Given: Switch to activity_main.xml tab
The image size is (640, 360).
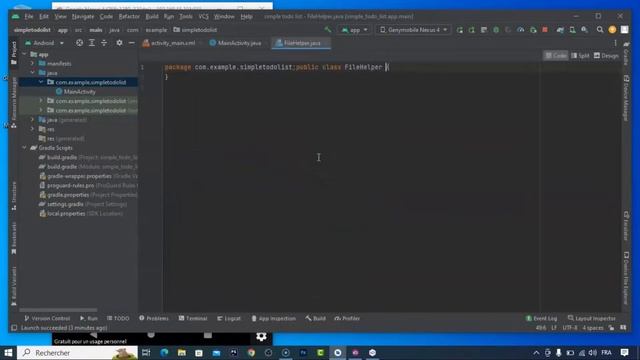Looking at the screenshot, I should pyautogui.click(x=169, y=43).
